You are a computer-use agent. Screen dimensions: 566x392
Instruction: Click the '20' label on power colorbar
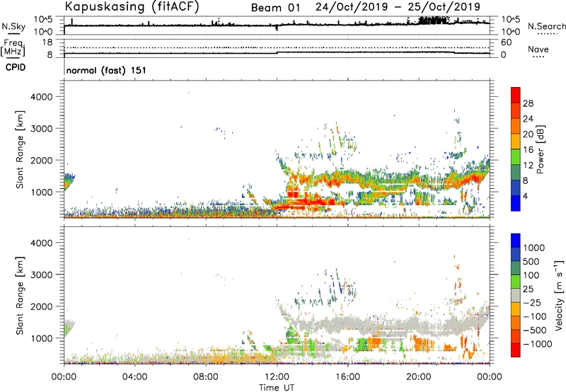coord(528,134)
